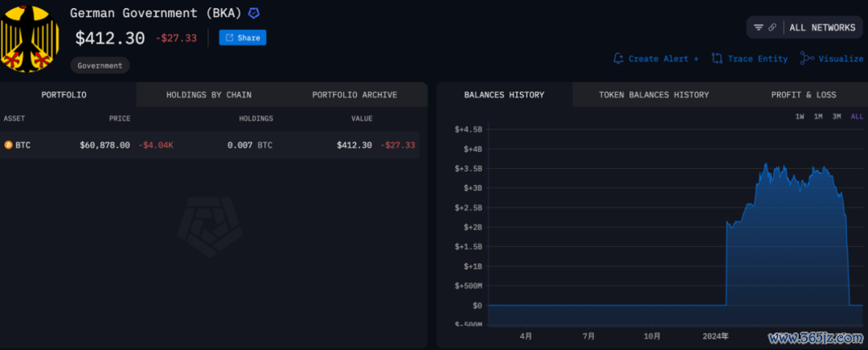Viewport: 868px width, 350px height.
Task: Select the BALANCES HISTORY tab
Action: (504, 95)
